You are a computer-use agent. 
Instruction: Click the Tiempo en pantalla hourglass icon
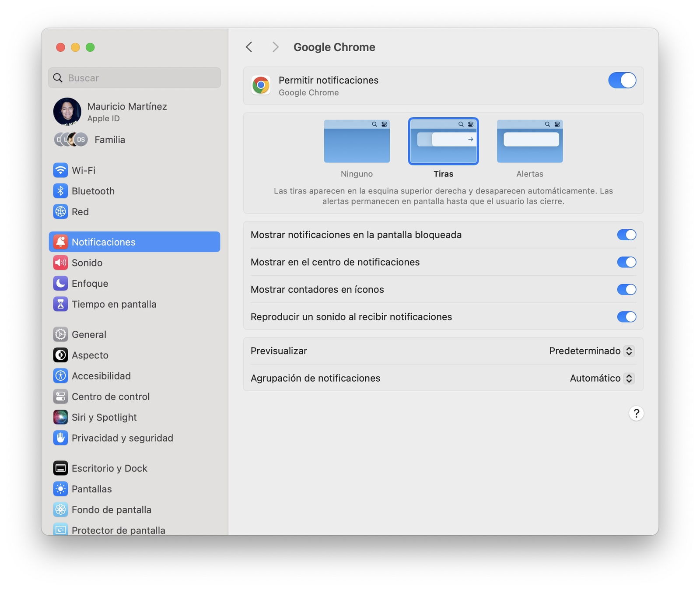(x=60, y=304)
